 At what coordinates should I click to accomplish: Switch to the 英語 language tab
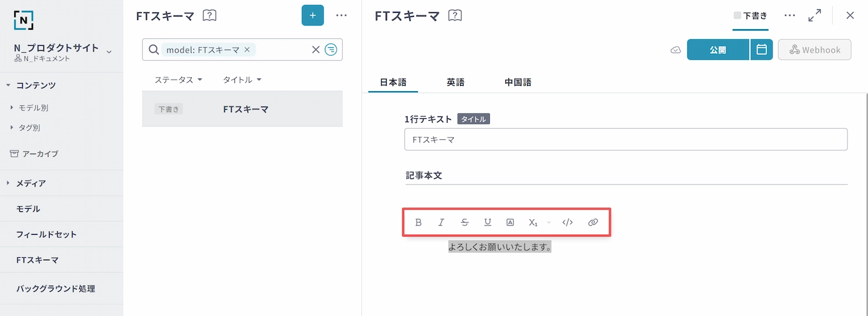pyautogui.click(x=456, y=82)
